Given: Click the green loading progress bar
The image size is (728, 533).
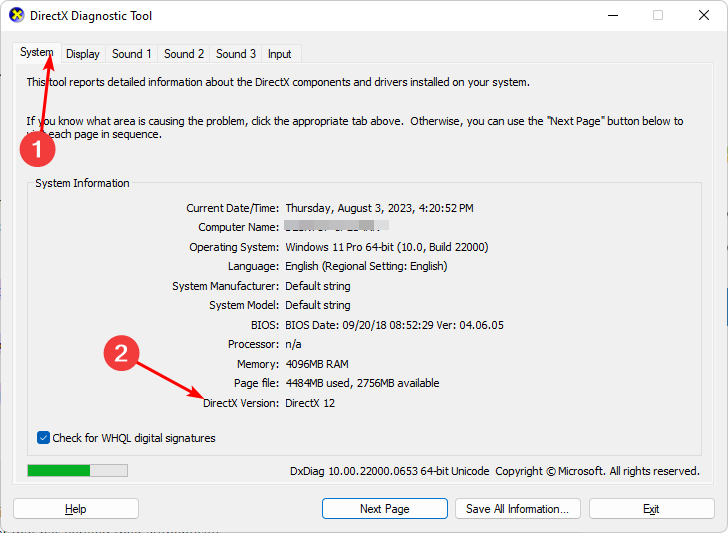Looking at the screenshot, I should (x=78, y=471).
